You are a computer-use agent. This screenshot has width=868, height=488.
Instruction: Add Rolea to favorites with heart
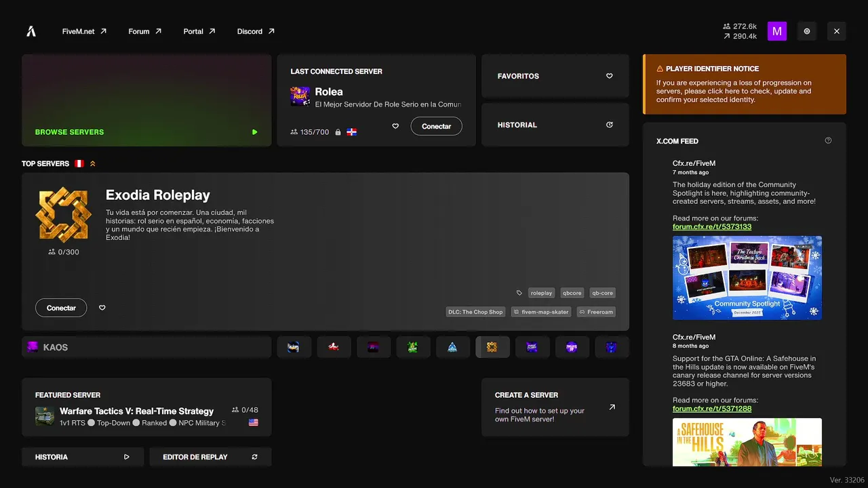click(x=395, y=126)
